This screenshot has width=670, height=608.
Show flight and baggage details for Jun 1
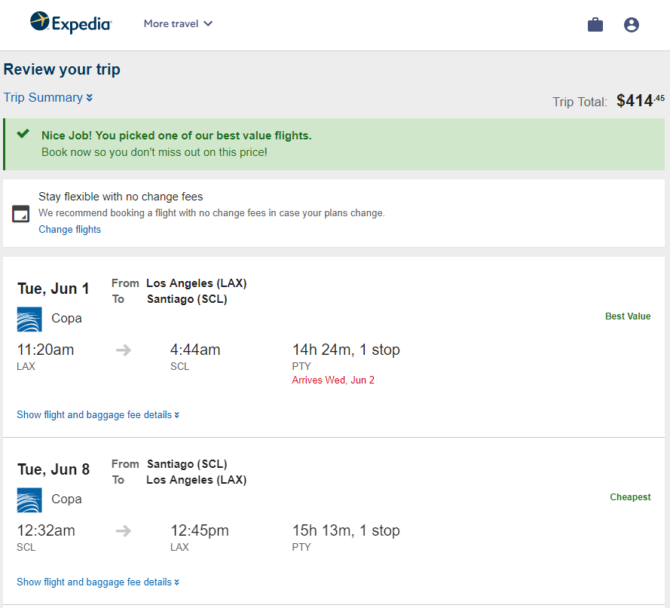coord(98,414)
